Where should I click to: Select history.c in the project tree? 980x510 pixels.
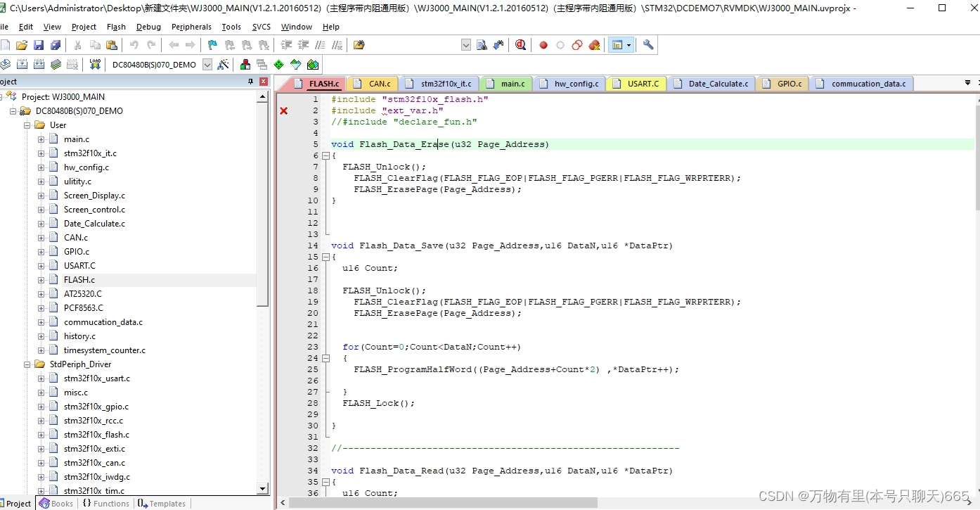pos(79,336)
